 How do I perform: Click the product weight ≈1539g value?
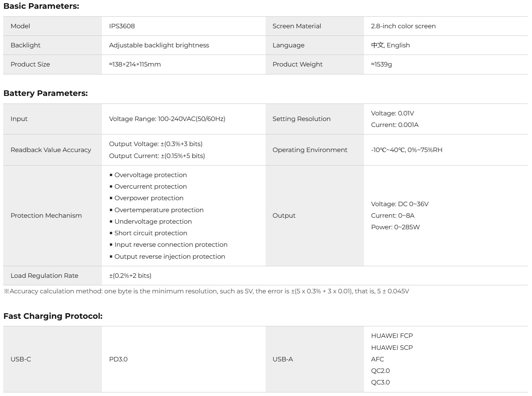click(x=381, y=64)
